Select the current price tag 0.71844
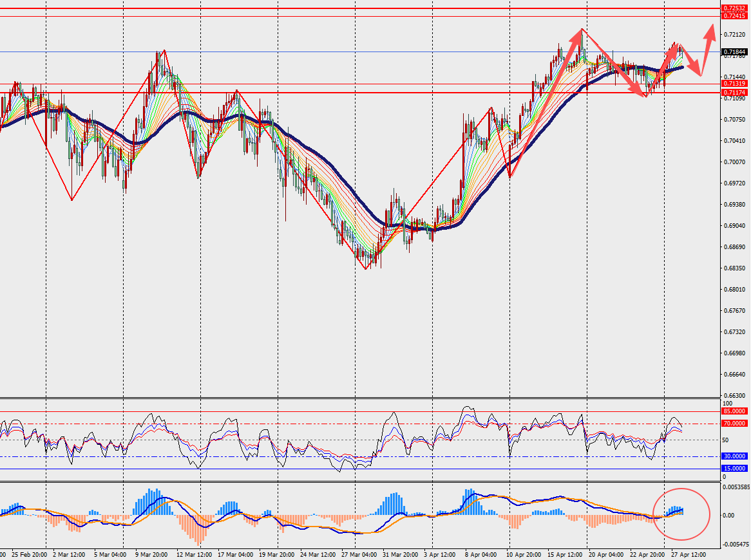 (734, 51)
